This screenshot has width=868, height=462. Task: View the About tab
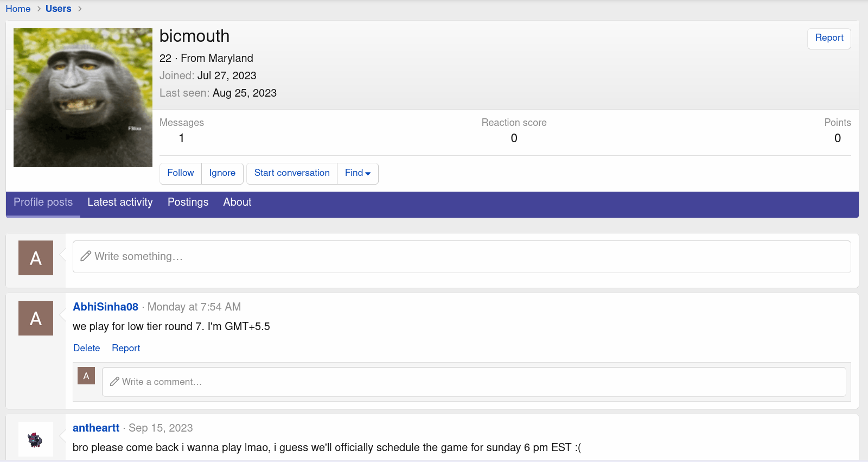[237, 202]
